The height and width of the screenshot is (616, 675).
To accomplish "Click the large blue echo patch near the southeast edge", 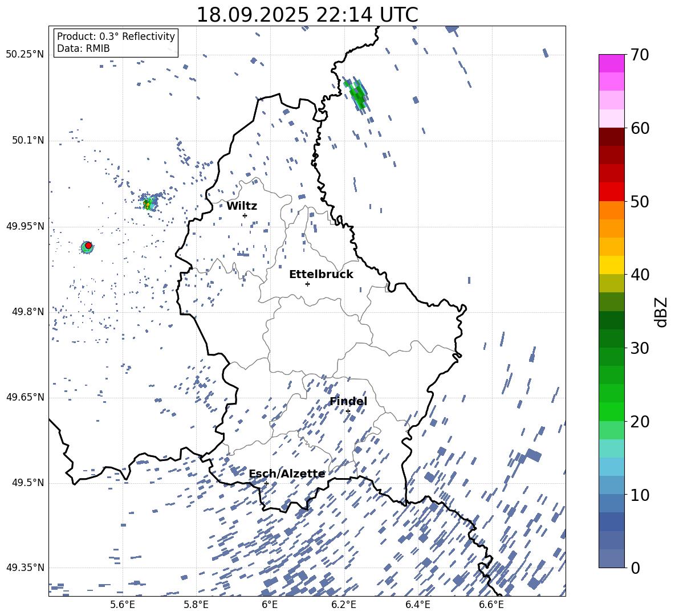I will tap(533, 455).
